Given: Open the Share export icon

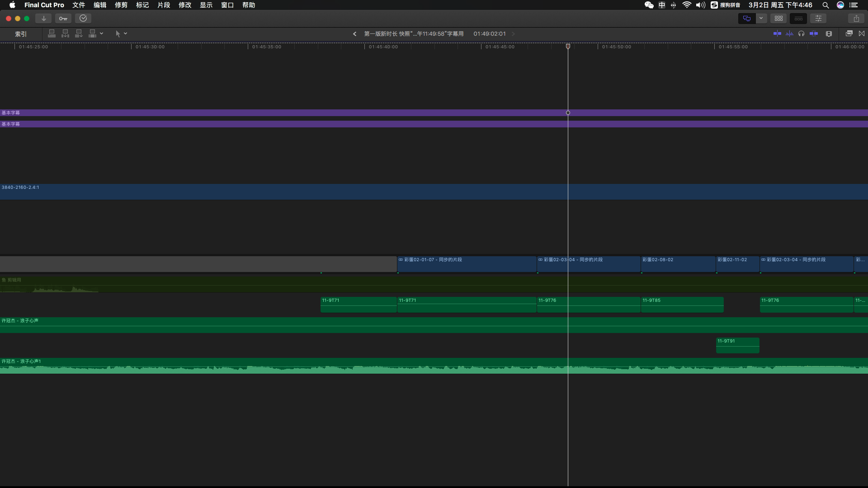Looking at the screenshot, I should click(856, 19).
